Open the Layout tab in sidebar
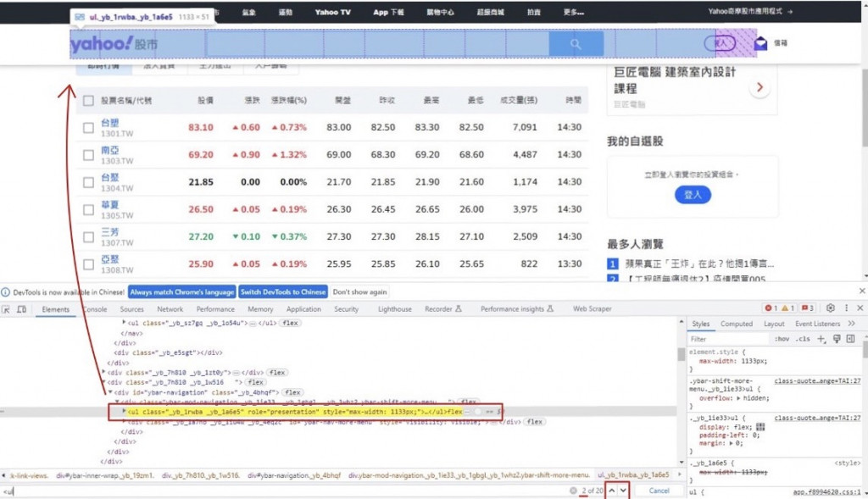The image size is (868, 499). coord(774,324)
